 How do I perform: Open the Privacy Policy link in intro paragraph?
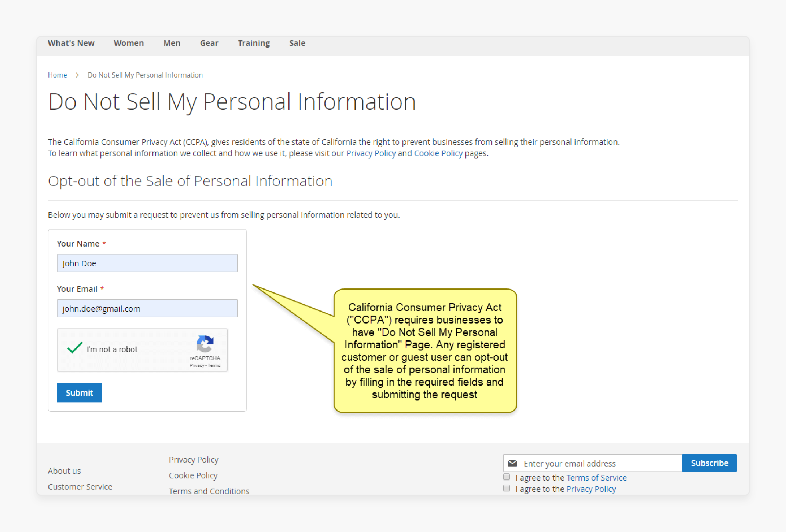click(x=371, y=154)
